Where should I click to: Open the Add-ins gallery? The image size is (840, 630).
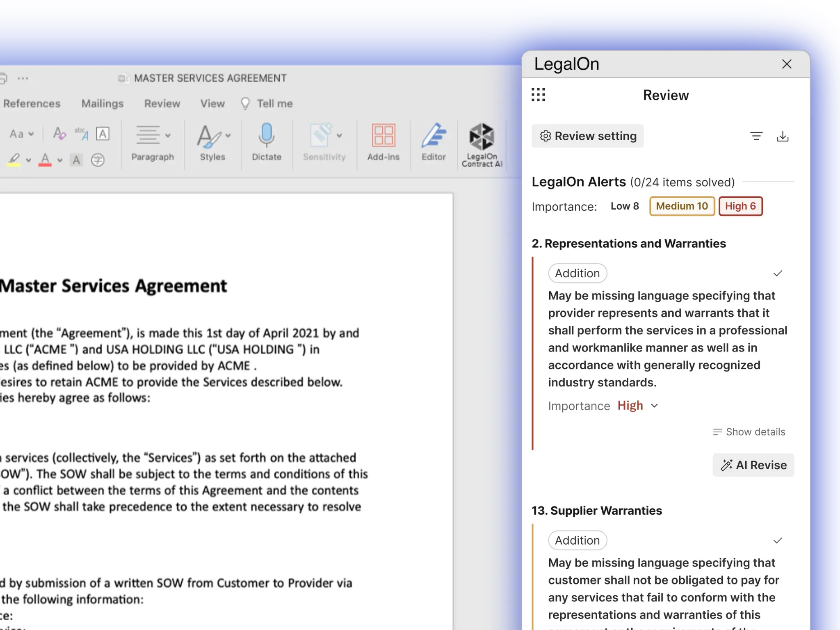383,142
